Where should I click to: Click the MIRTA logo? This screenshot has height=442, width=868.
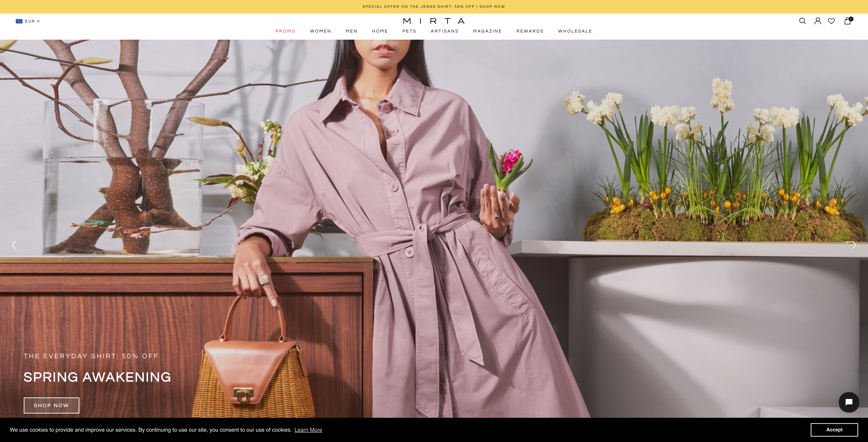434,21
